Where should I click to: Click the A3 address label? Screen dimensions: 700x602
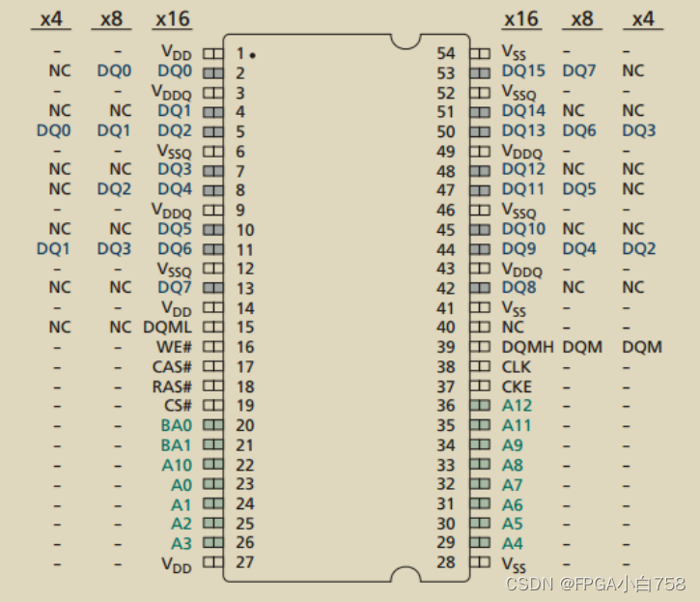pyautogui.click(x=182, y=543)
